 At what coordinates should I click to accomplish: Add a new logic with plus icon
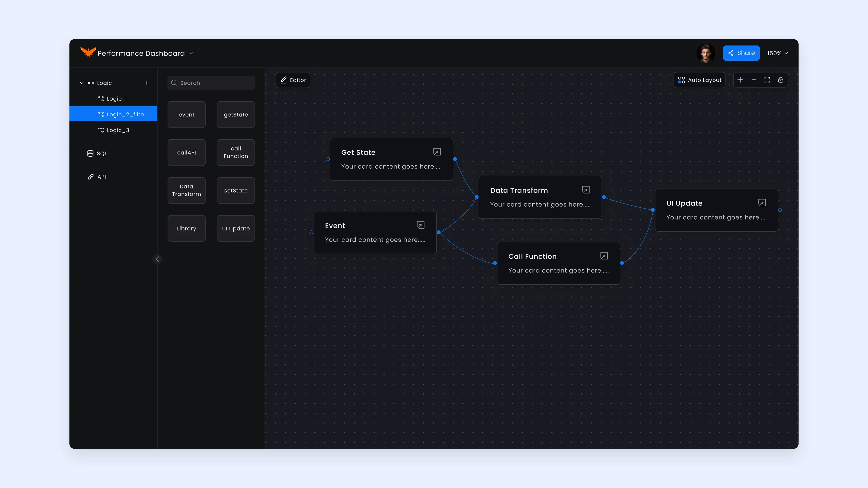[147, 83]
